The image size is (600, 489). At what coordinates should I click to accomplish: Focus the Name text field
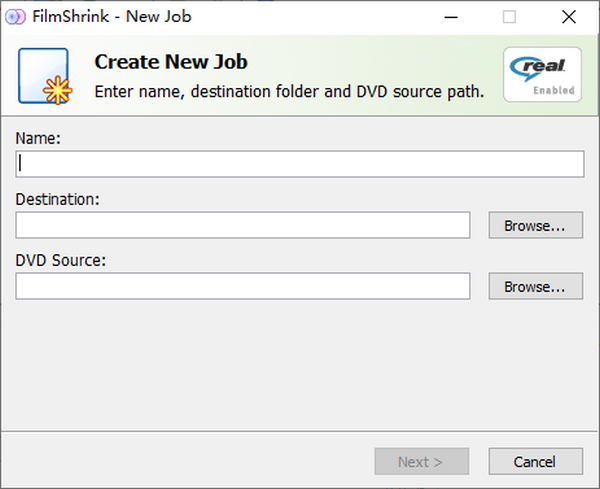[300, 164]
